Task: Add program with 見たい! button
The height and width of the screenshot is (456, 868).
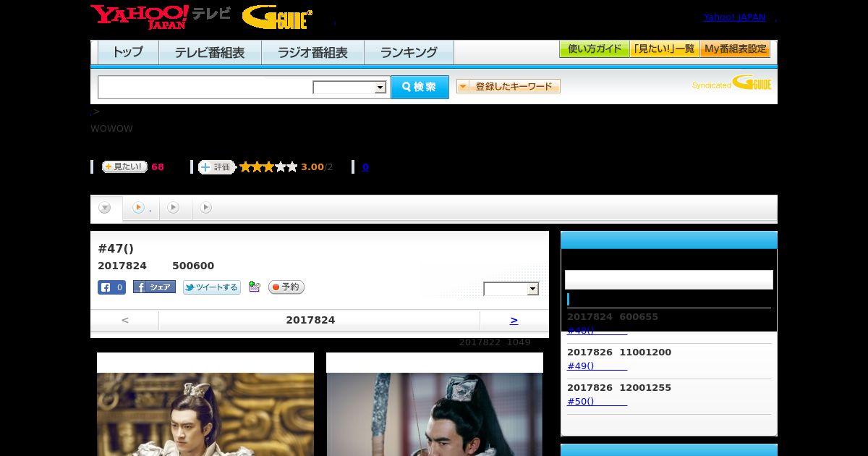Action: (x=124, y=166)
